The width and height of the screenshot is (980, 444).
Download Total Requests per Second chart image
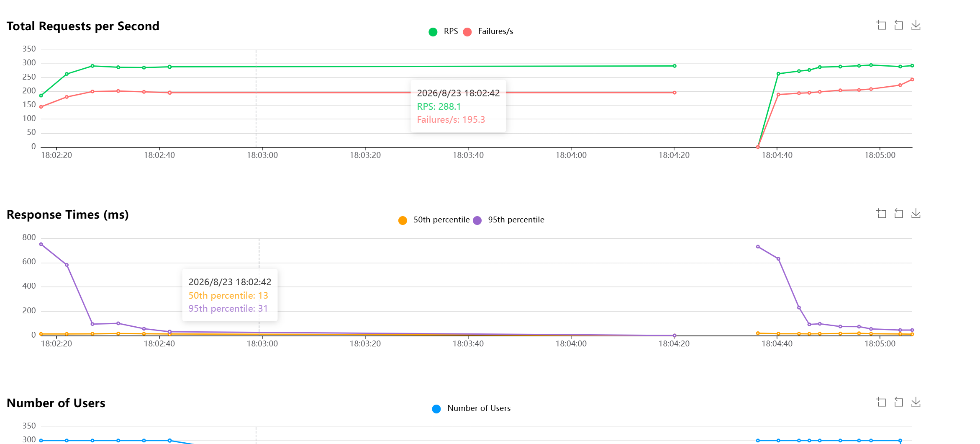click(916, 25)
